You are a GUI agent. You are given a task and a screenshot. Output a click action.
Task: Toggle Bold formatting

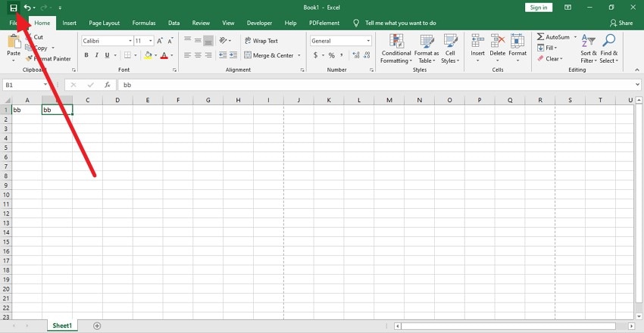pyautogui.click(x=86, y=55)
